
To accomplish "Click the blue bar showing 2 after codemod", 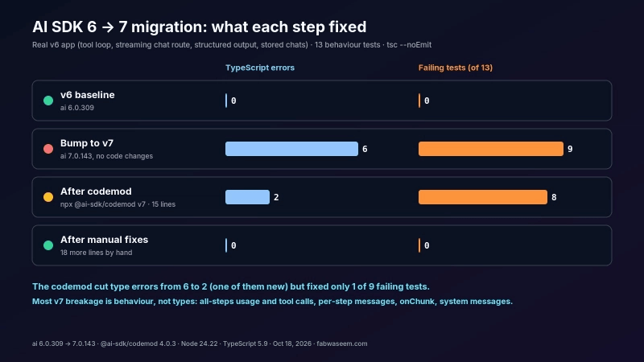I will click(x=247, y=197).
